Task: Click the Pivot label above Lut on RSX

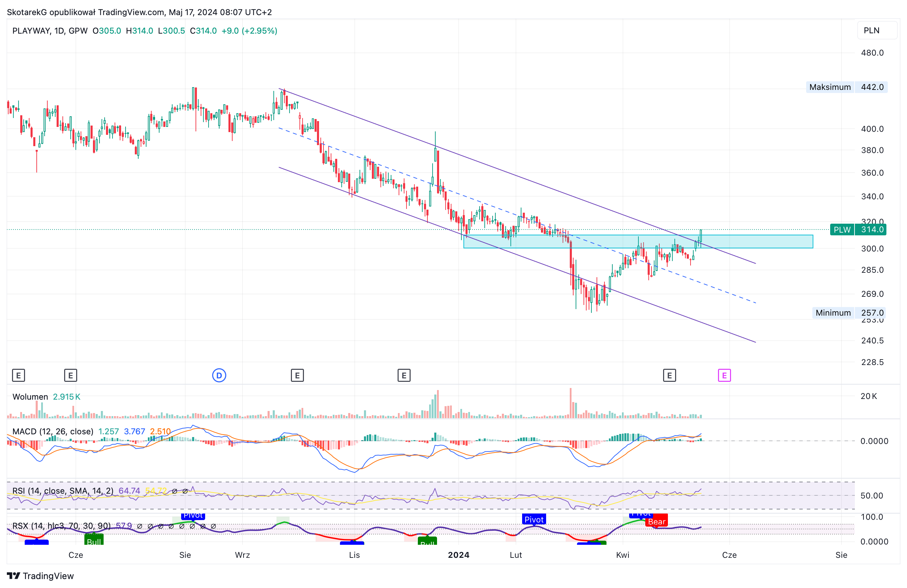Action: tap(534, 519)
